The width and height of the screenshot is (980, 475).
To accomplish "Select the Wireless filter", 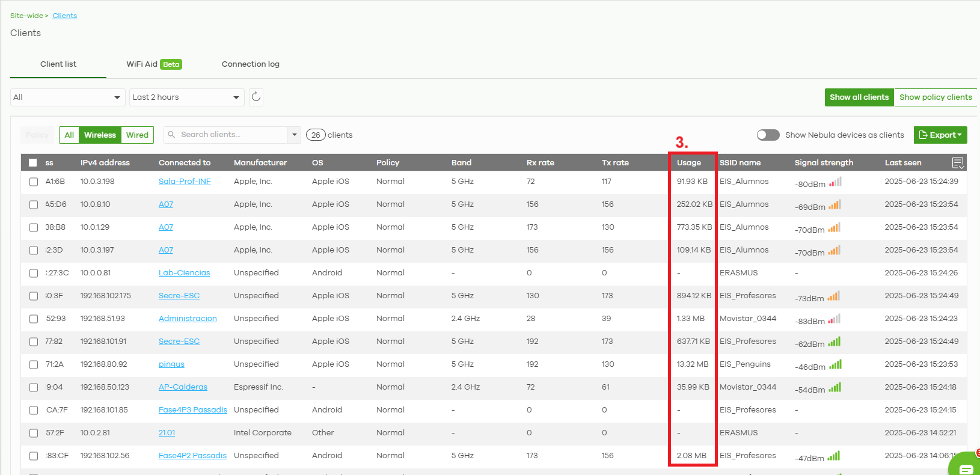I will tap(100, 135).
